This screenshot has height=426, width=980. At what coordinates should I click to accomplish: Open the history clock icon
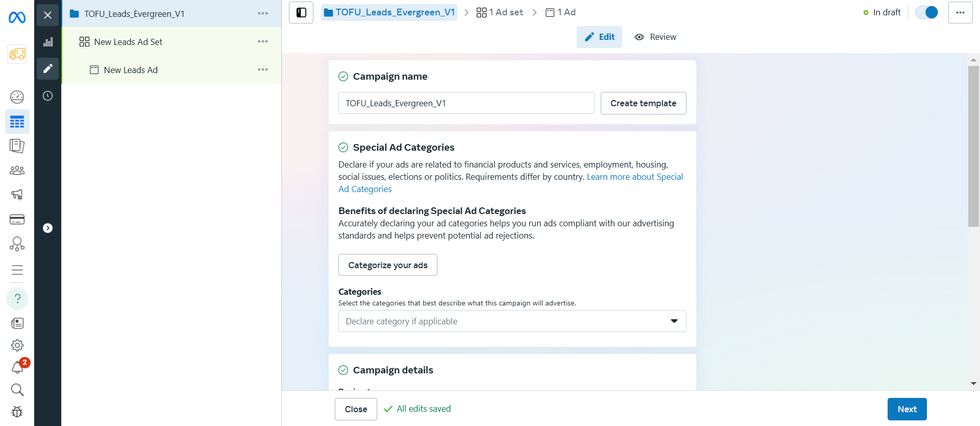[x=48, y=96]
